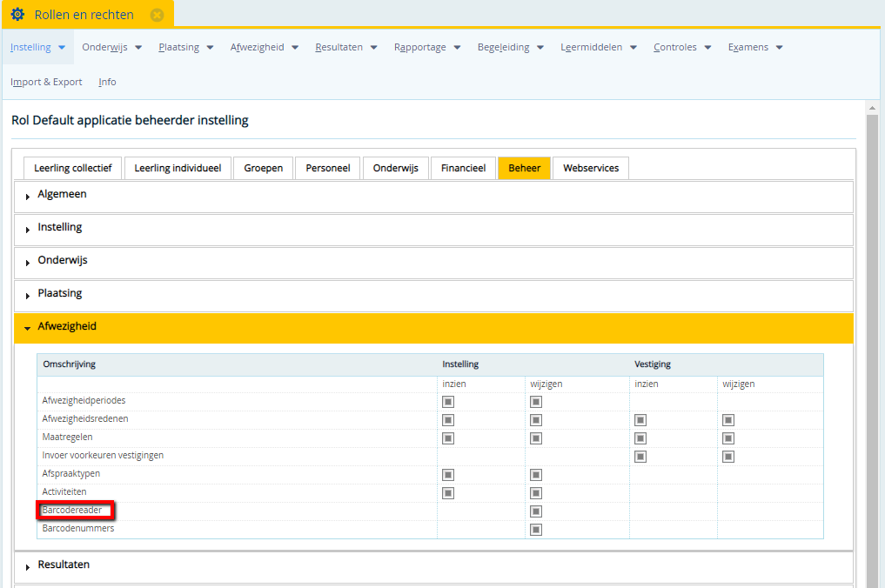Toggle Afwezigheidsredenen Vestiging inzien checkbox

[640, 420]
